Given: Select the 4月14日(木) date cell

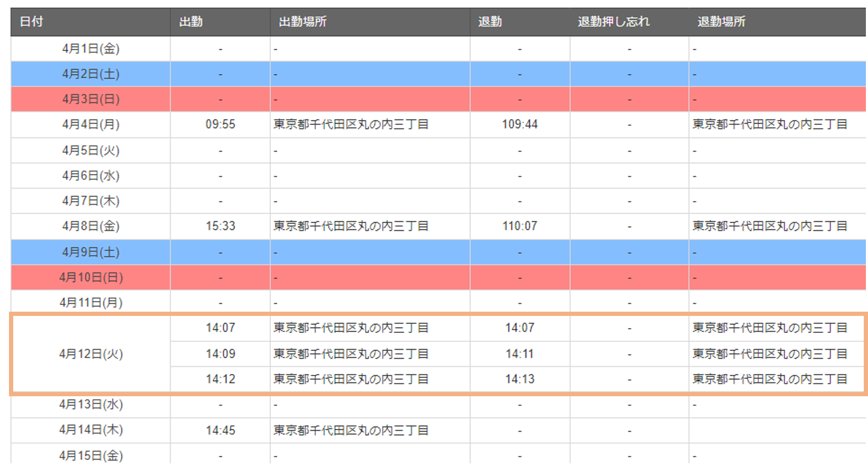Looking at the screenshot, I should pos(91,430).
